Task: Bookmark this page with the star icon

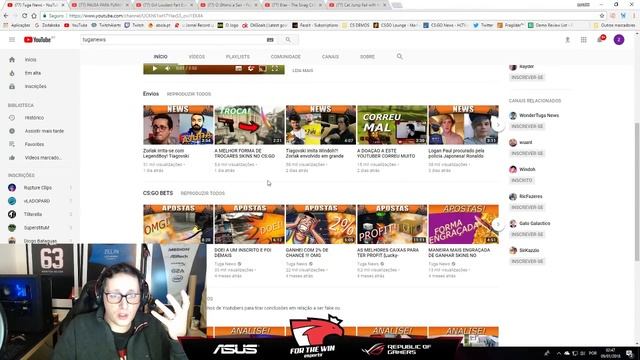Action: [x=602, y=16]
